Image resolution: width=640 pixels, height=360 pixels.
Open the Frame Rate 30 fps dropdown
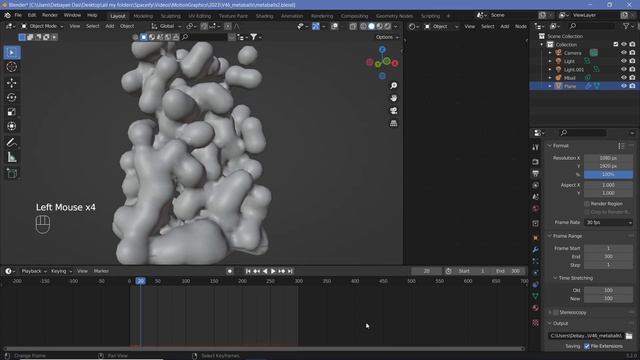[609, 222]
